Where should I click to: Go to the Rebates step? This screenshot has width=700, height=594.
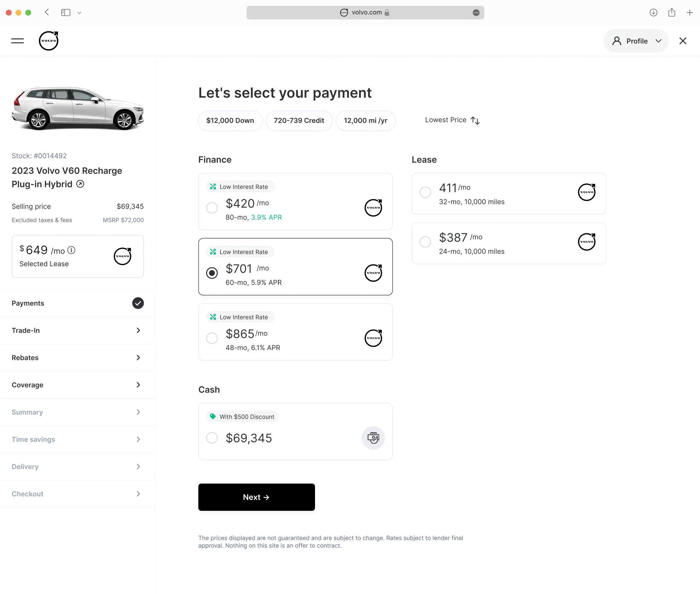click(77, 358)
